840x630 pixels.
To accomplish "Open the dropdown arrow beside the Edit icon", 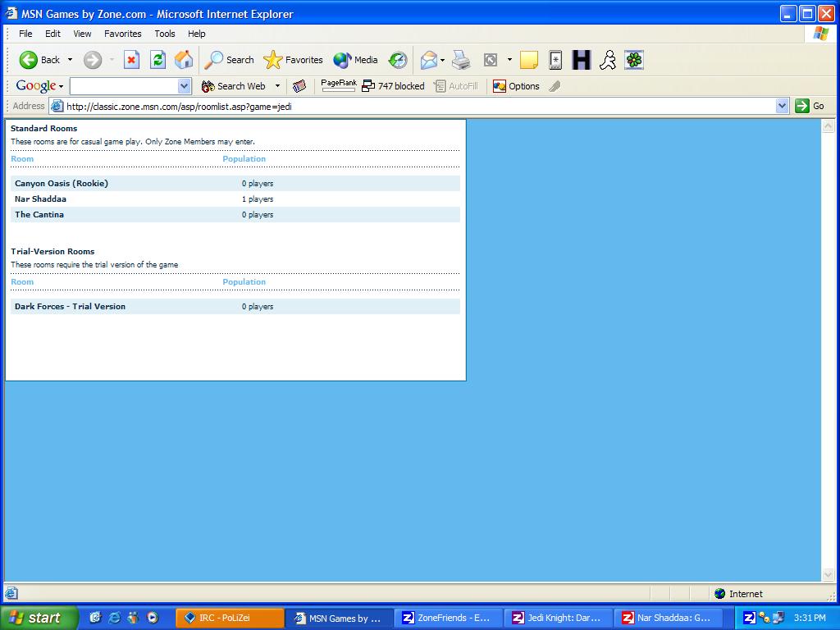I will (509, 60).
